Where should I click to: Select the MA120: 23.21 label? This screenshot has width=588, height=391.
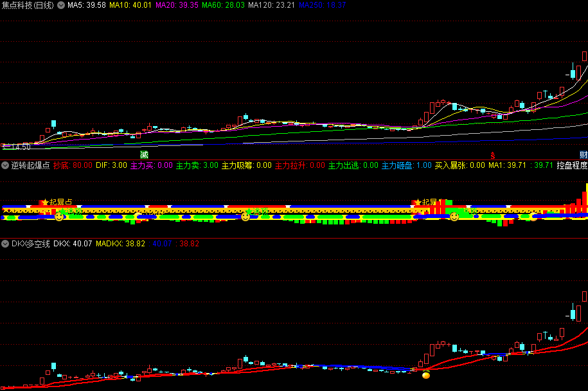pos(271,5)
